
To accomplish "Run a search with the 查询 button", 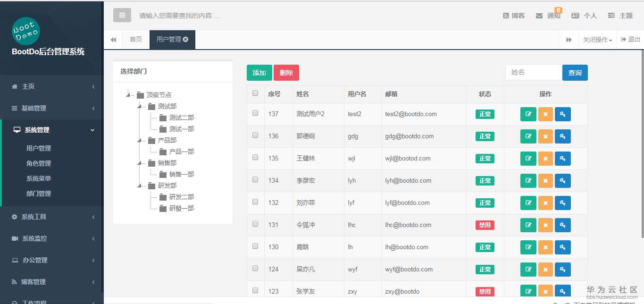I will coord(575,73).
